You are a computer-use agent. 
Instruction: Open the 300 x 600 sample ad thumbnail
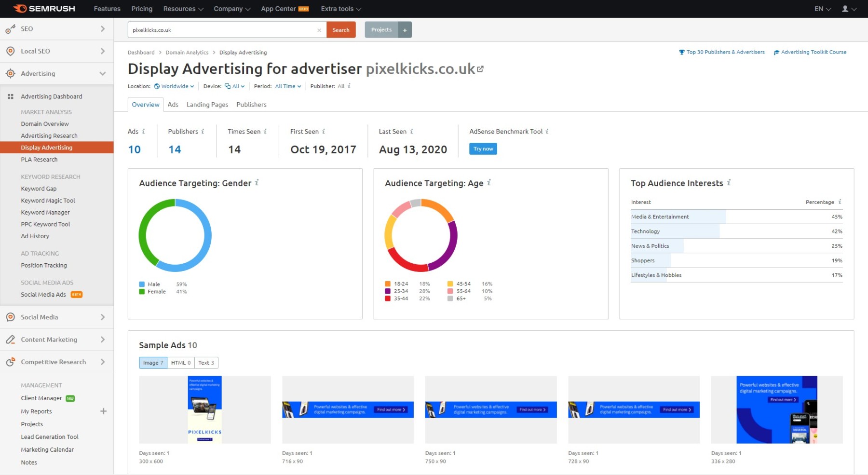(205, 409)
